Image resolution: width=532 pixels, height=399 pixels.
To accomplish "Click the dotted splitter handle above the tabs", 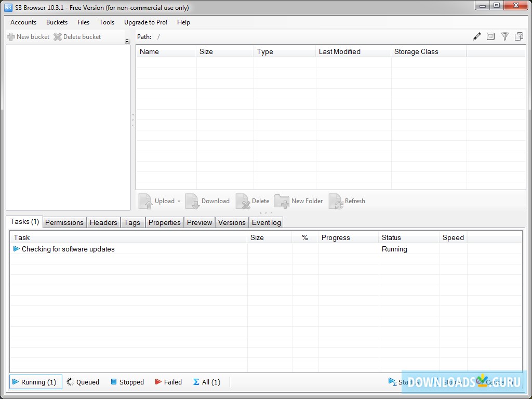I will 266,213.
